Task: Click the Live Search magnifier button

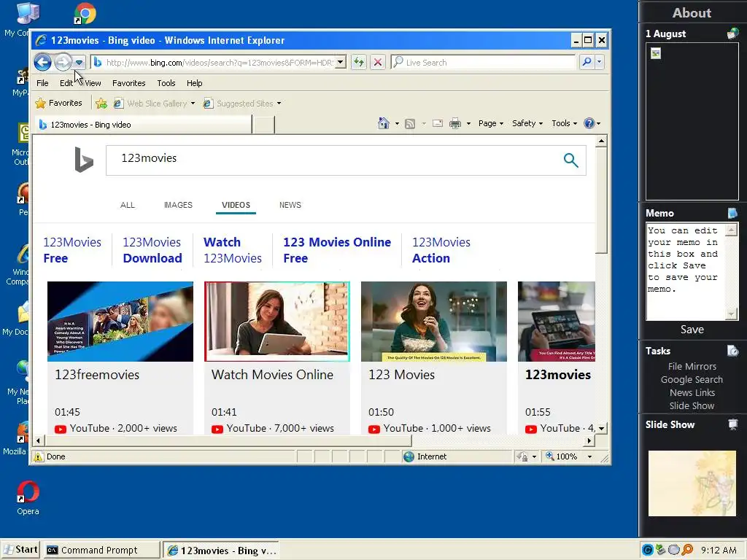Action: [587, 62]
